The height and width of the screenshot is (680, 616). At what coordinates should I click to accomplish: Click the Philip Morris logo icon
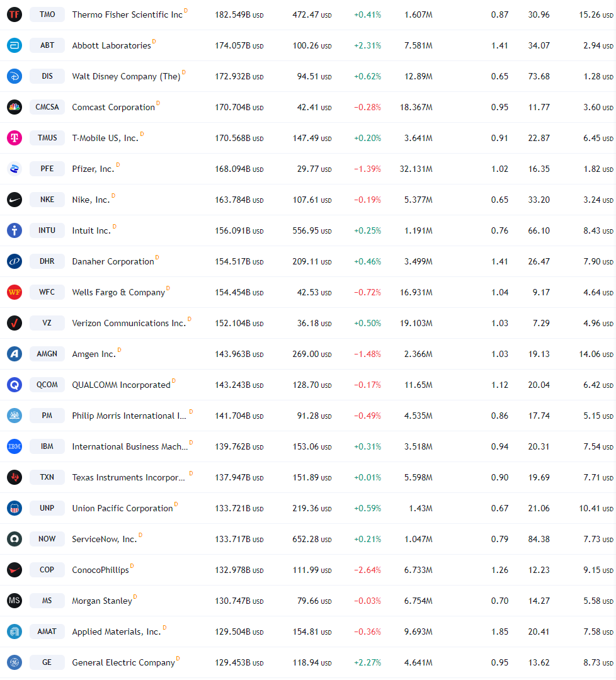tap(14, 416)
